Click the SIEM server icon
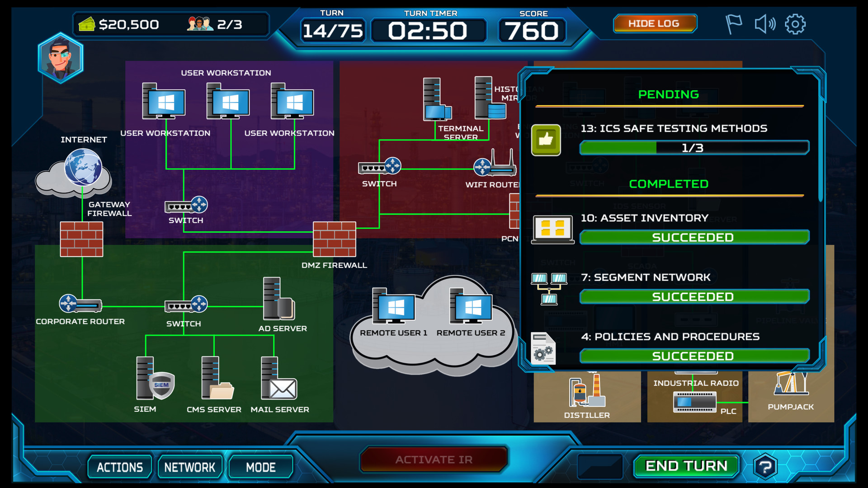The image size is (868, 488). [155, 379]
